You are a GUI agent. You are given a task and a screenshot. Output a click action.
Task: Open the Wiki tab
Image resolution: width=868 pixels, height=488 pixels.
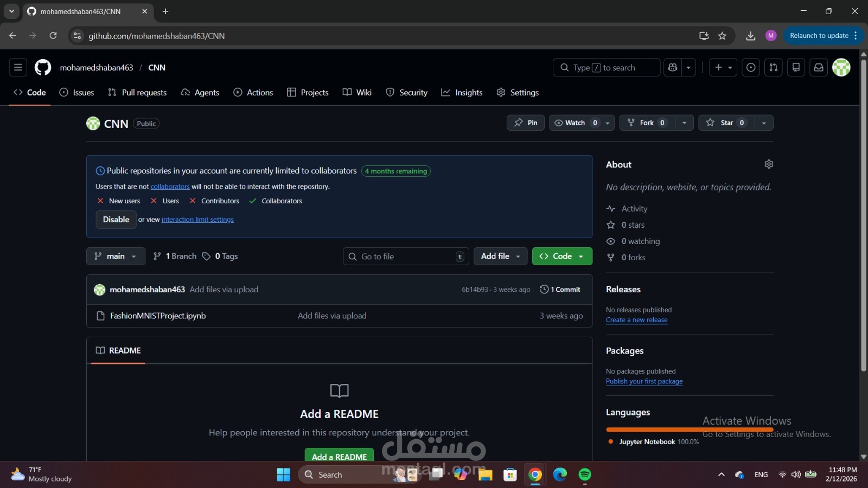click(357, 92)
